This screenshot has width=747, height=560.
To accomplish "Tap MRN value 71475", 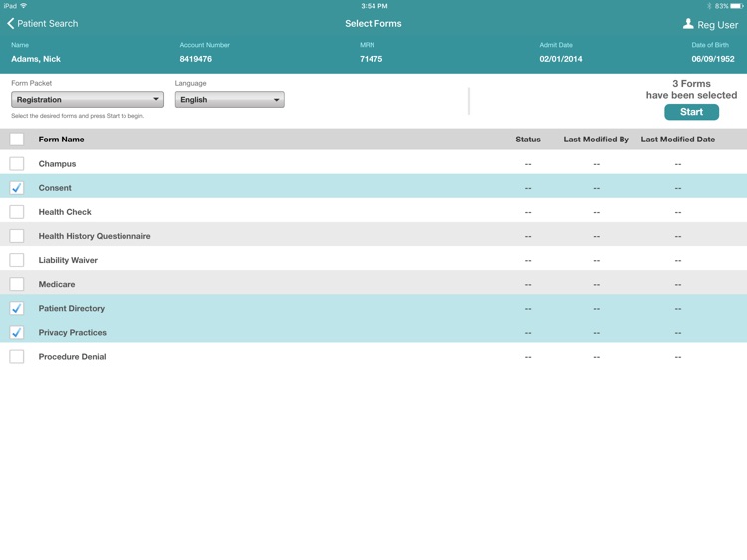I will [x=372, y=59].
